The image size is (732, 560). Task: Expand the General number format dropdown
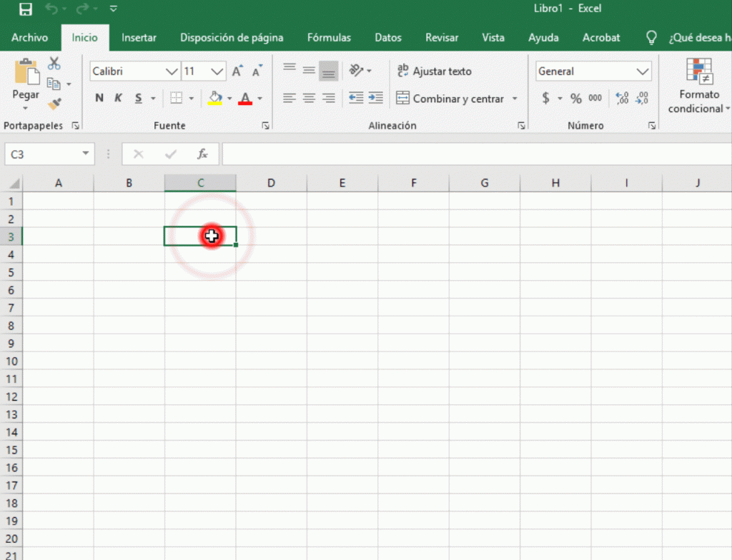click(x=642, y=71)
